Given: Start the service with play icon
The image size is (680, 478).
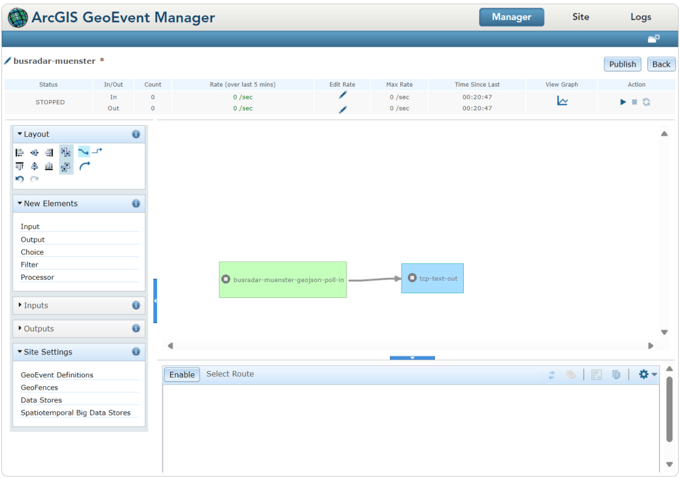Looking at the screenshot, I should coord(623,102).
